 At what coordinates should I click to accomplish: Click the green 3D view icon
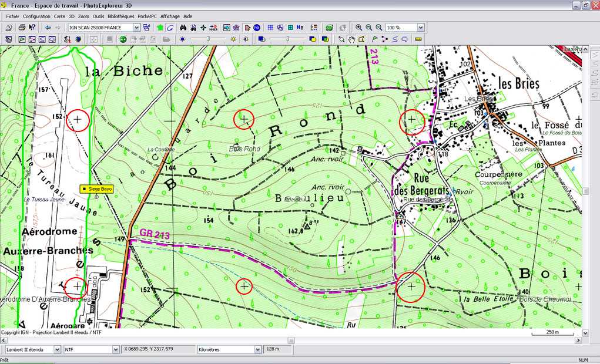click(329, 28)
